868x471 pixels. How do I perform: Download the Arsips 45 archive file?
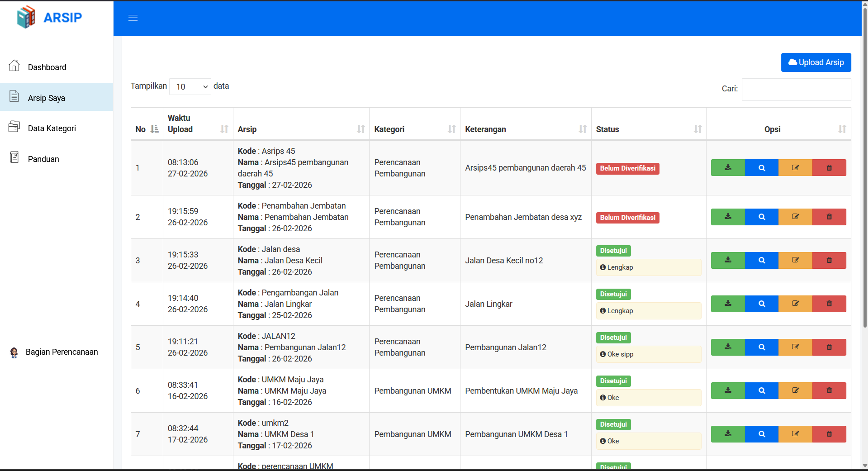pos(728,167)
